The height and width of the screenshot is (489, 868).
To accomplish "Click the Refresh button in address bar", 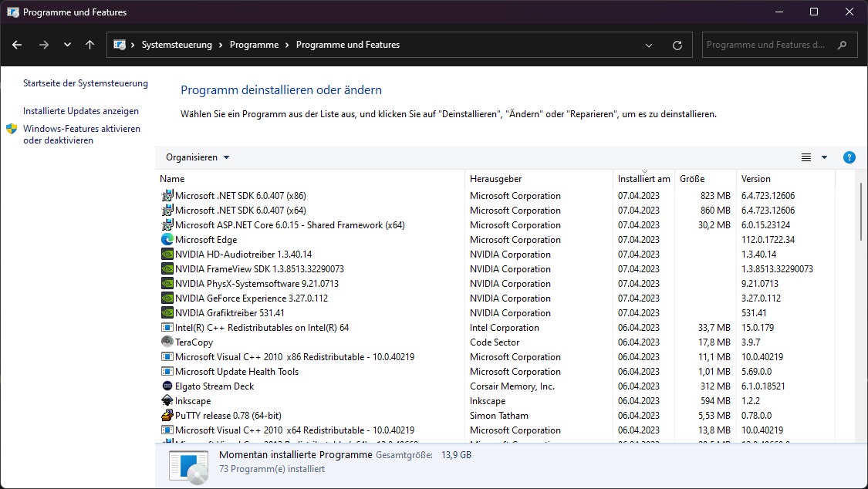I will tap(677, 46).
